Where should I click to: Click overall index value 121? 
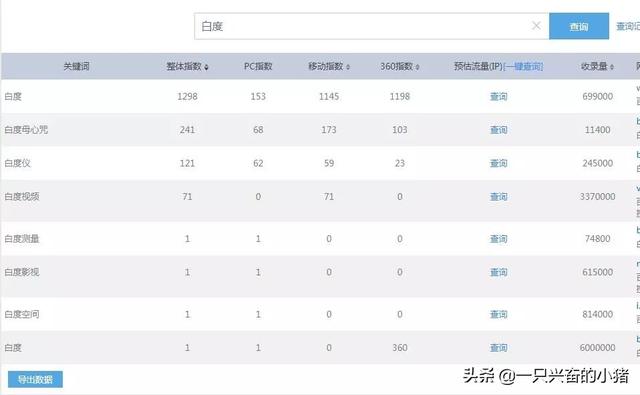[x=187, y=163]
